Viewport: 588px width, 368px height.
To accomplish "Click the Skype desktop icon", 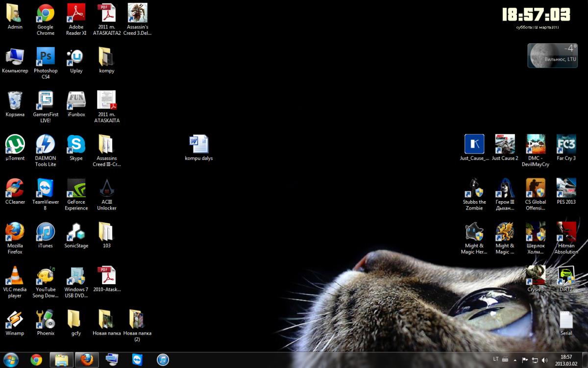I will pyautogui.click(x=76, y=144).
